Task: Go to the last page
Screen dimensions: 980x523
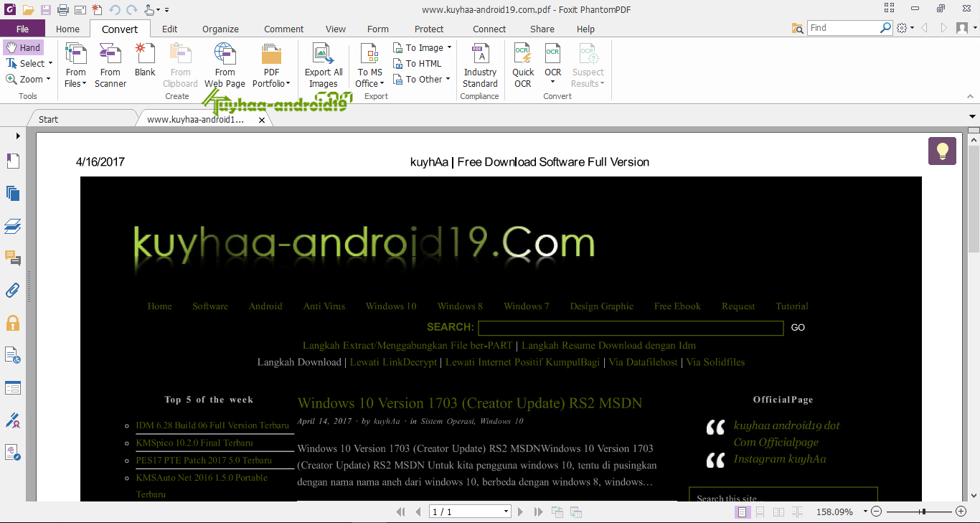Action: click(539, 512)
